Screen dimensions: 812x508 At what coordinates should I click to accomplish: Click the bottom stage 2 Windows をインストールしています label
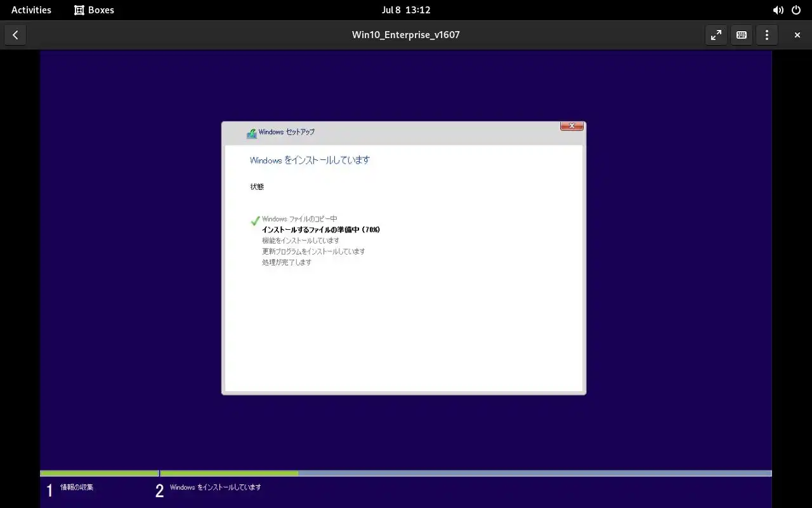[x=215, y=487]
